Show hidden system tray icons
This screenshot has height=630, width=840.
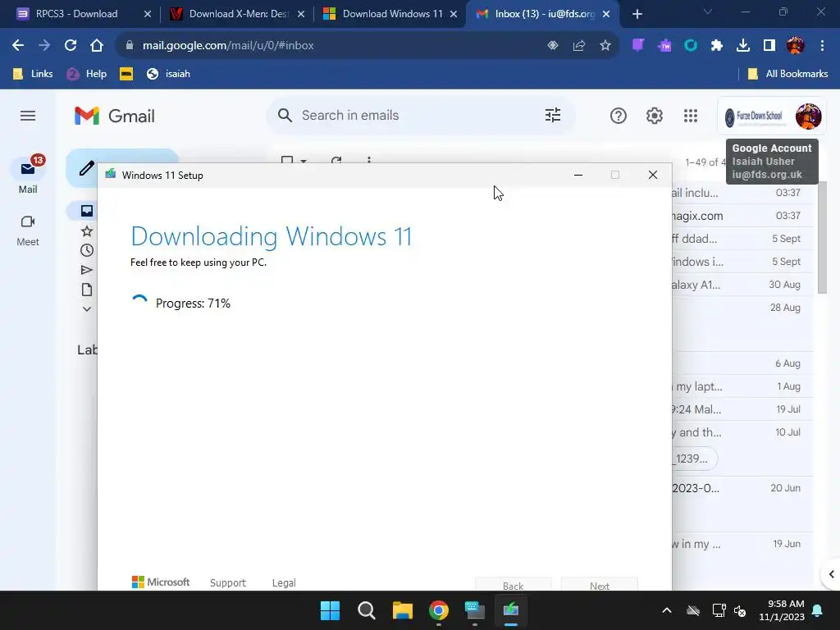pos(666,610)
